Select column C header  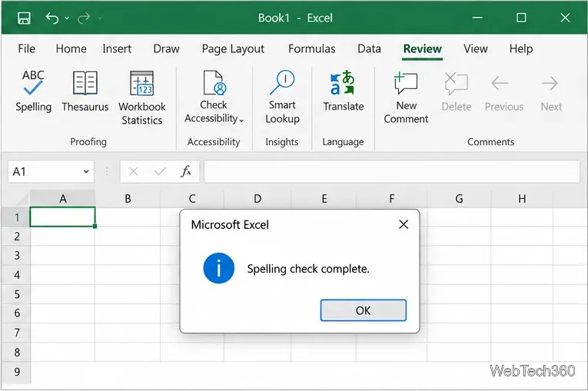tap(192, 198)
